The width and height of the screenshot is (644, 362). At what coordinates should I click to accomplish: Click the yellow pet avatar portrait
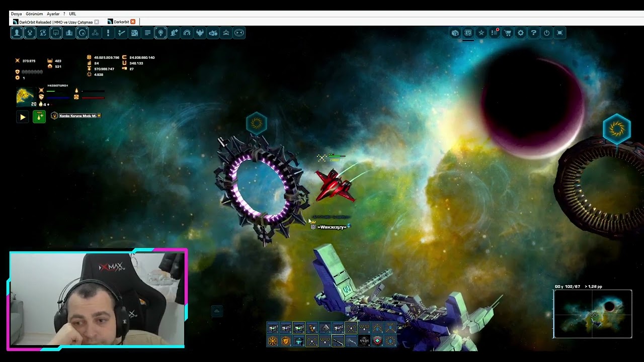pos(25,96)
